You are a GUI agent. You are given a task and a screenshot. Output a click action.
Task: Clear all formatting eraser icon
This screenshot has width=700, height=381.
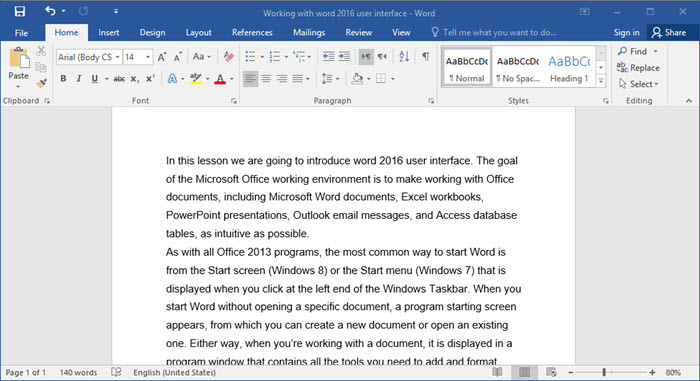pyautogui.click(x=229, y=57)
